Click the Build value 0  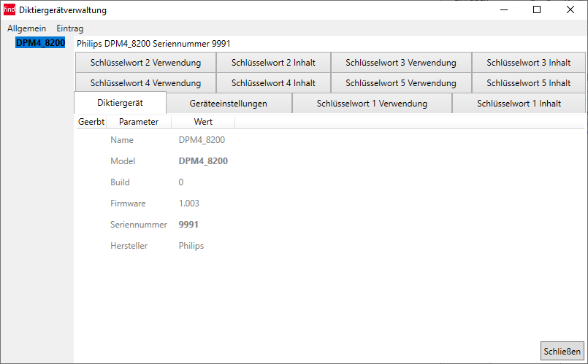pos(181,182)
